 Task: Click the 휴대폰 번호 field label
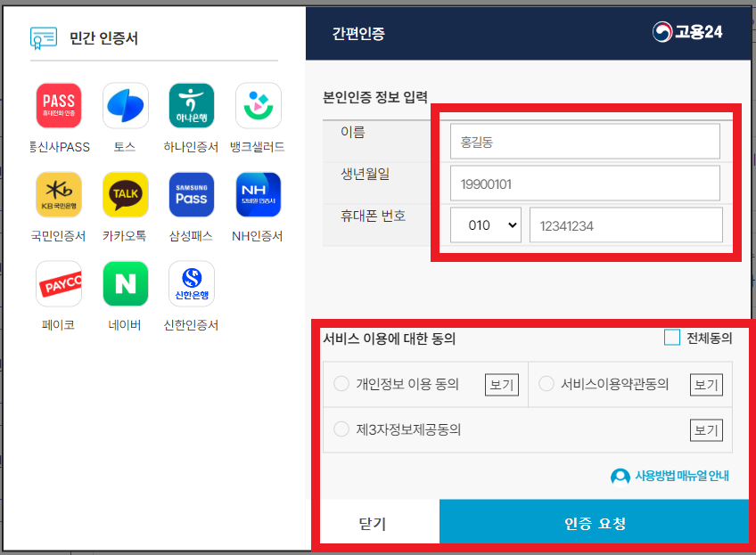click(x=374, y=216)
